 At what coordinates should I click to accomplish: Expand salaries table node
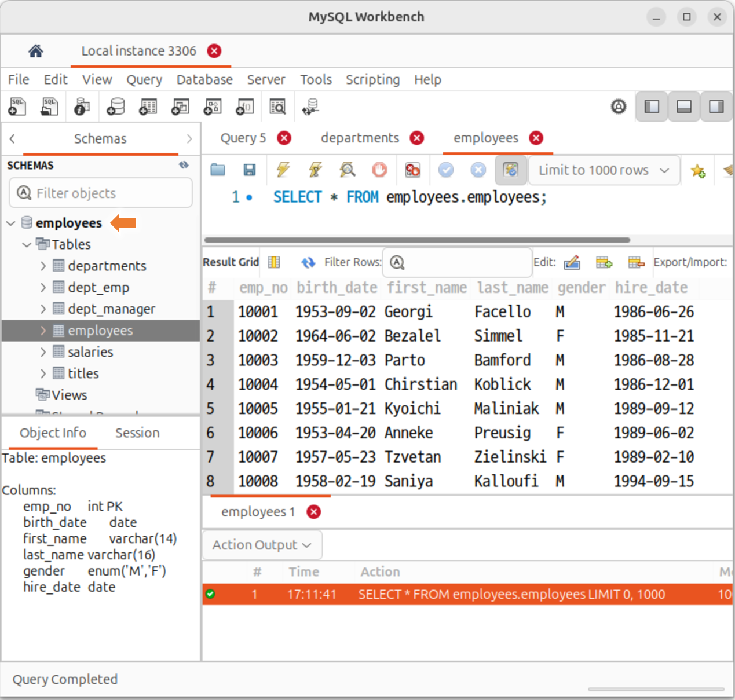tap(43, 351)
